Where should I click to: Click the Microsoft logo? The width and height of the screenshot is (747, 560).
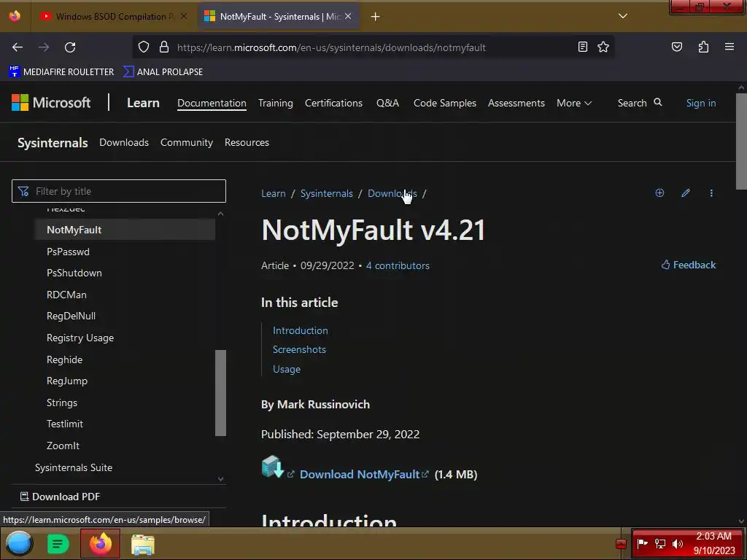click(x=51, y=102)
